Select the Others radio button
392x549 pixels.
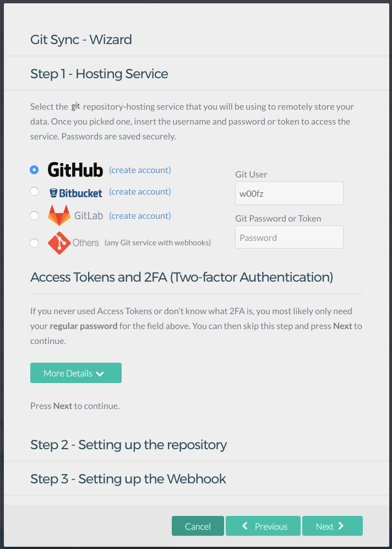[34, 243]
